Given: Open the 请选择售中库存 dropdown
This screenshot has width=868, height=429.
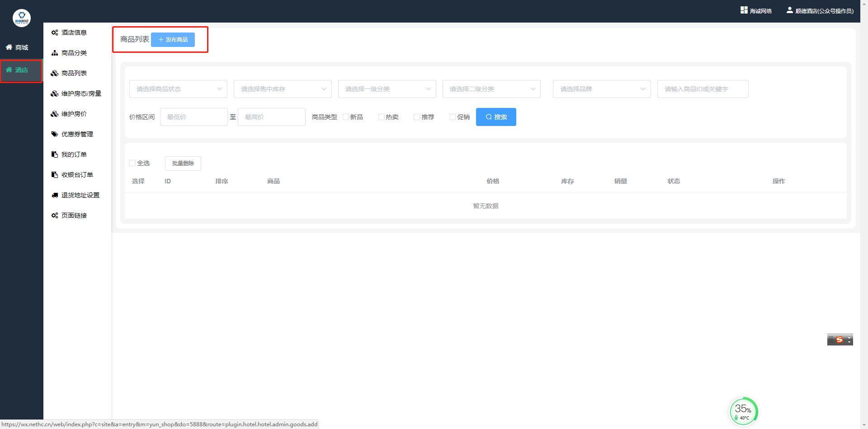Looking at the screenshot, I should click(283, 89).
